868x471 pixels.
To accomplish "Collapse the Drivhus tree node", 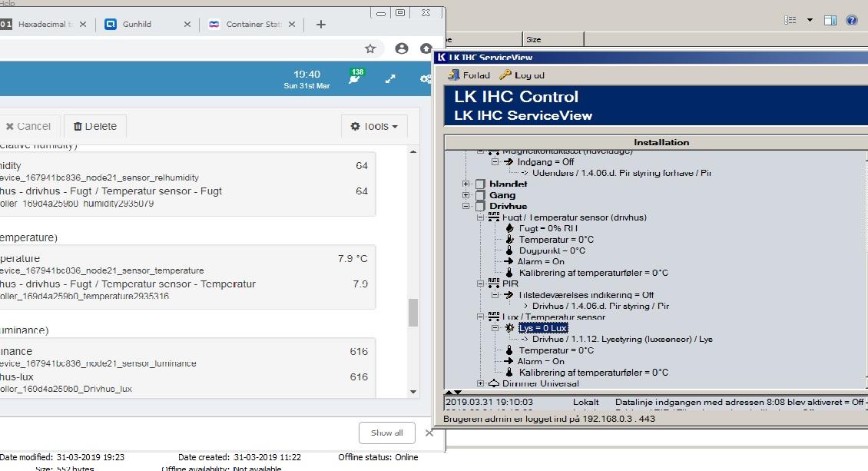I will (x=466, y=206).
